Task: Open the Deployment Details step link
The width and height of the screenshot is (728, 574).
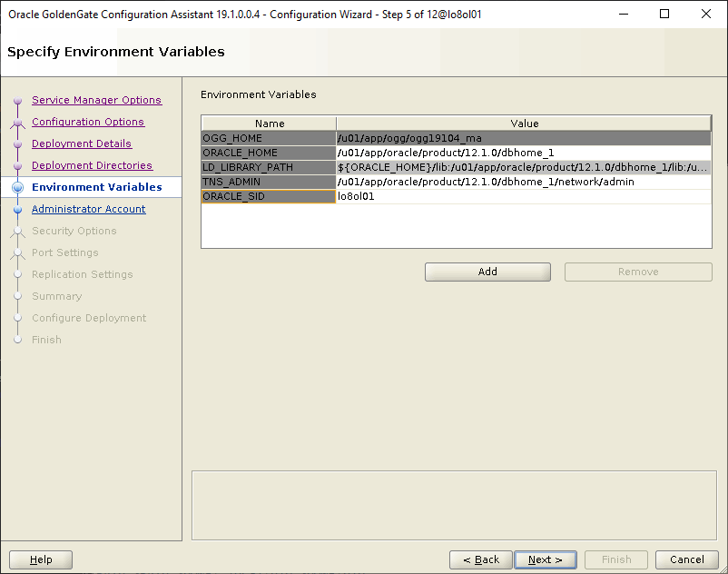Action: tap(81, 143)
